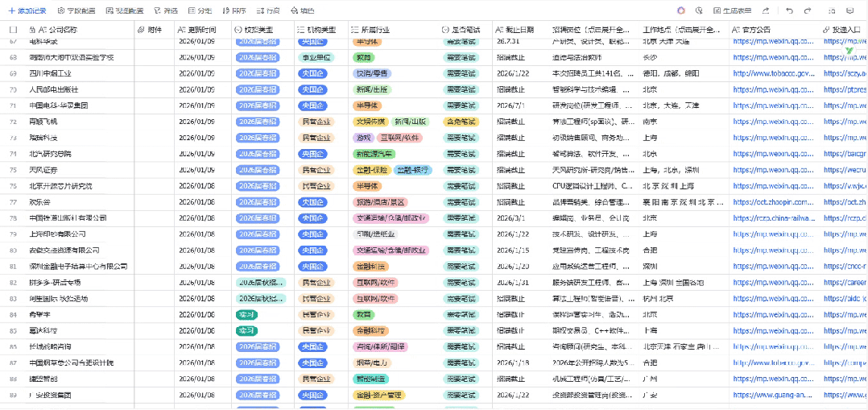This screenshot has height=410, width=868.
Task: Click the share arrow icon
Action: (x=767, y=10)
